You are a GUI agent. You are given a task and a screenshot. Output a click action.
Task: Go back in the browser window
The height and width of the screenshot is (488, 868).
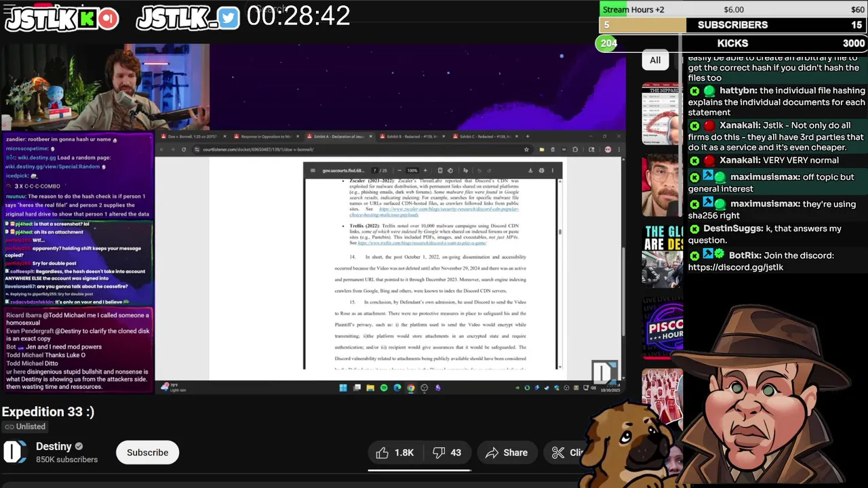(x=163, y=149)
